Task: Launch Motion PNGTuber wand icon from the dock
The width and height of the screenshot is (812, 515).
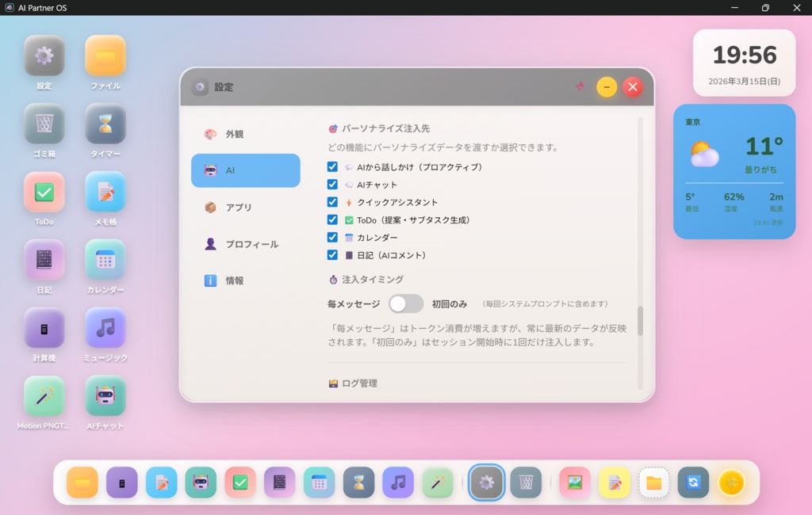Action: click(x=437, y=482)
